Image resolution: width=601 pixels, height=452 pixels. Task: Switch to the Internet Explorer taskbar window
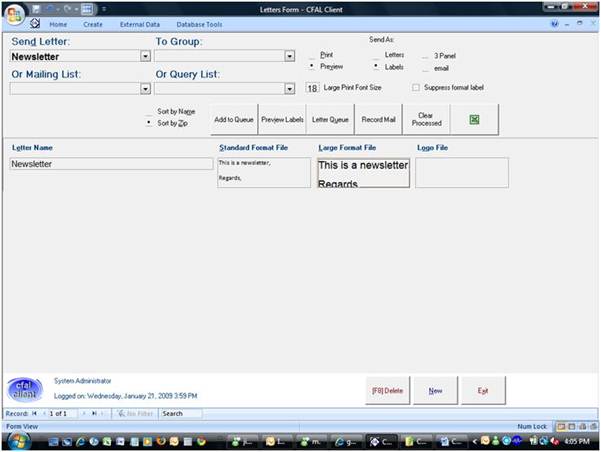tap(345, 442)
